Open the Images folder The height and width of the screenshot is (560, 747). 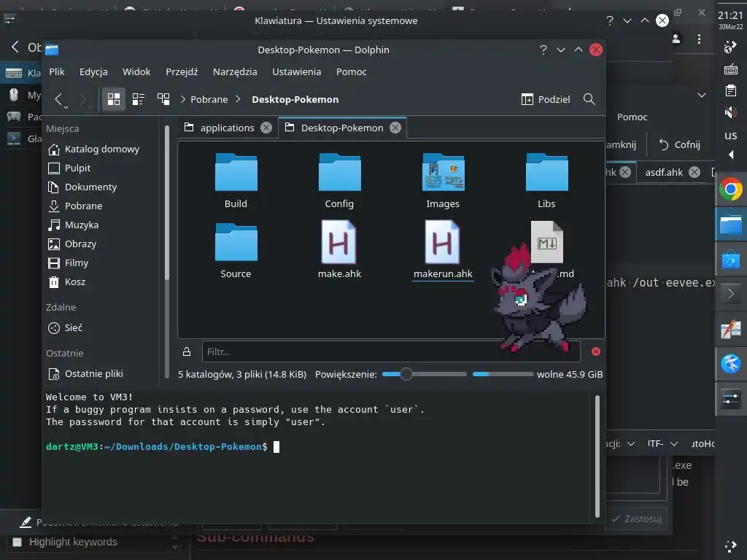(x=443, y=181)
